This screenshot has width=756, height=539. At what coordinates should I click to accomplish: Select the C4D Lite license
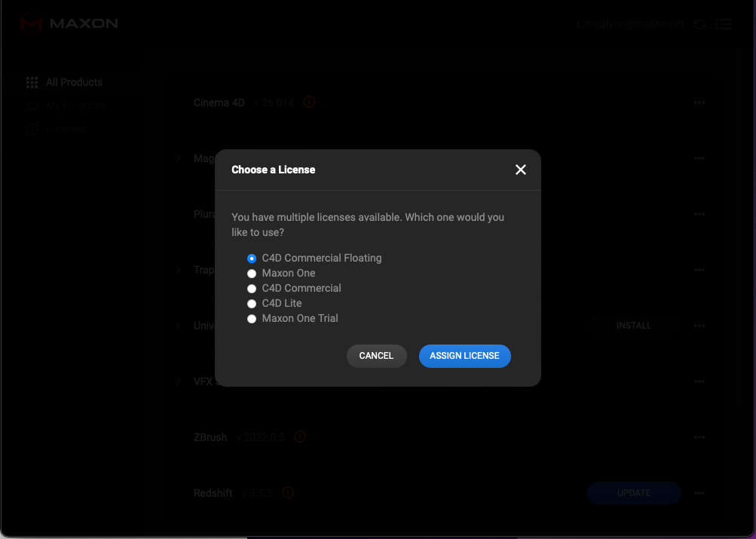[x=251, y=303]
